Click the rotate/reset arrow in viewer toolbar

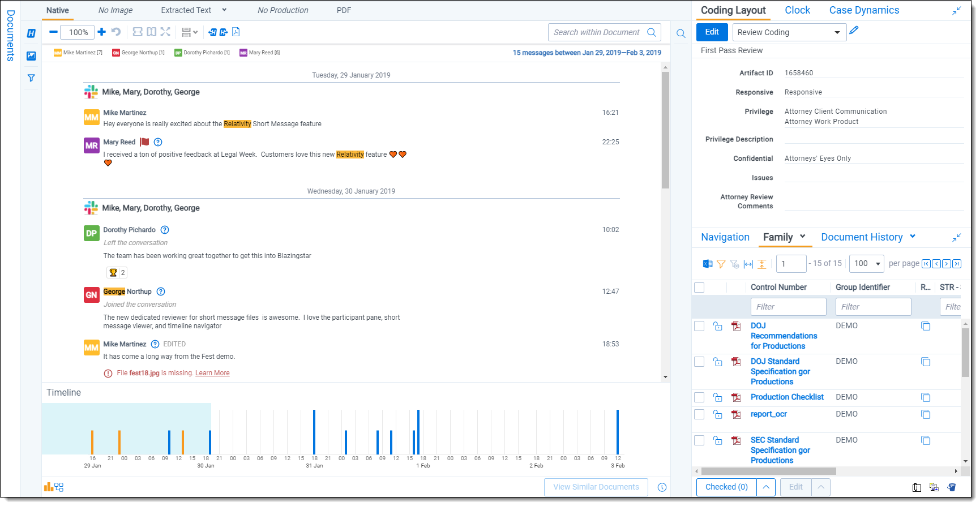116,32
